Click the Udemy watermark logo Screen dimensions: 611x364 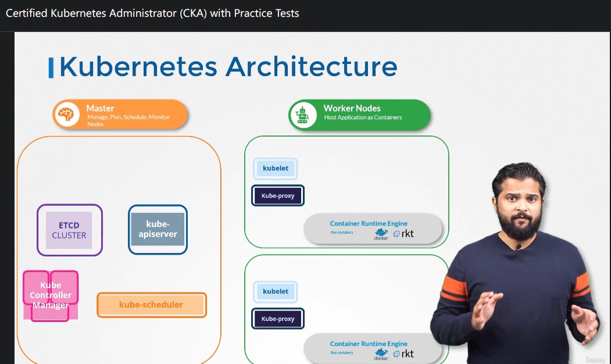click(595, 360)
